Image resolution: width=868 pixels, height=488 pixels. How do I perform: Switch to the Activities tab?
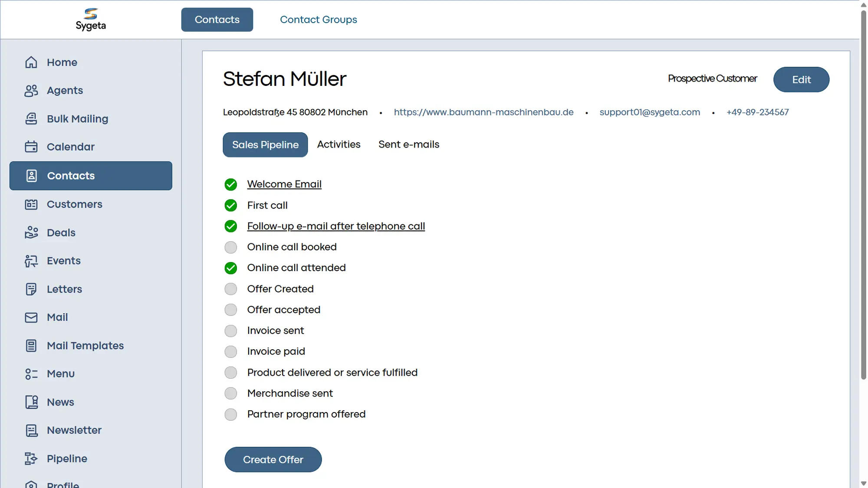(339, 144)
